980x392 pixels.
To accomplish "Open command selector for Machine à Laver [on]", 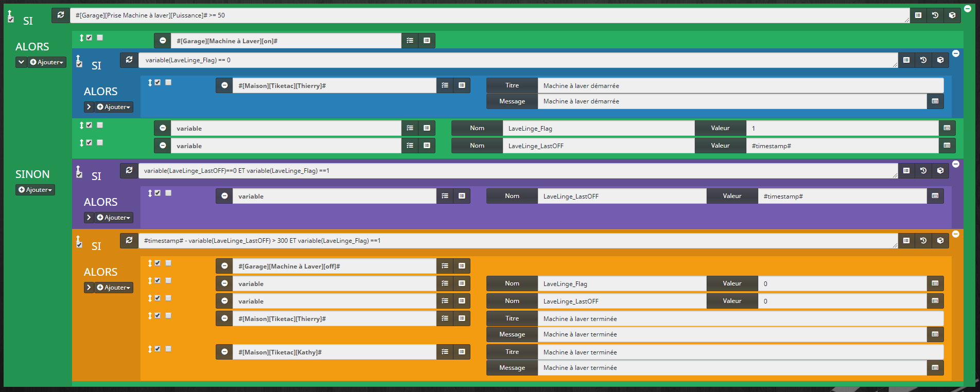I will [x=427, y=41].
